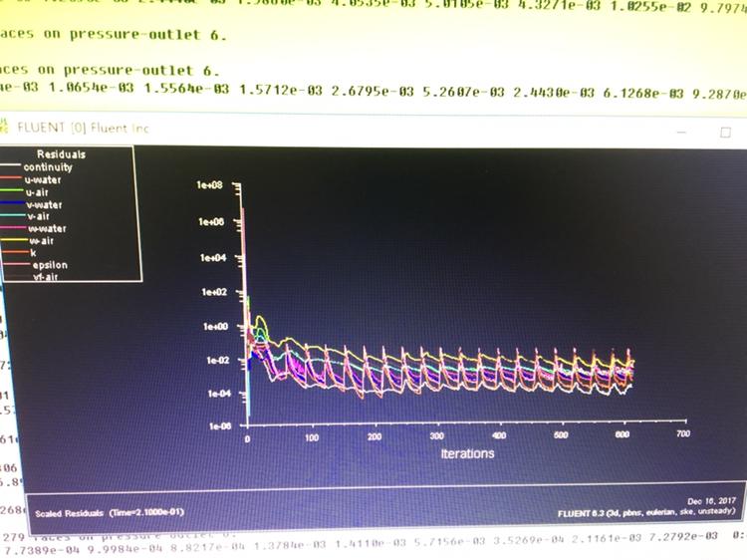Viewport: 747px width, 560px height.
Task: Click the 200 x-axis tick label
Action: [x=374, y=436]
